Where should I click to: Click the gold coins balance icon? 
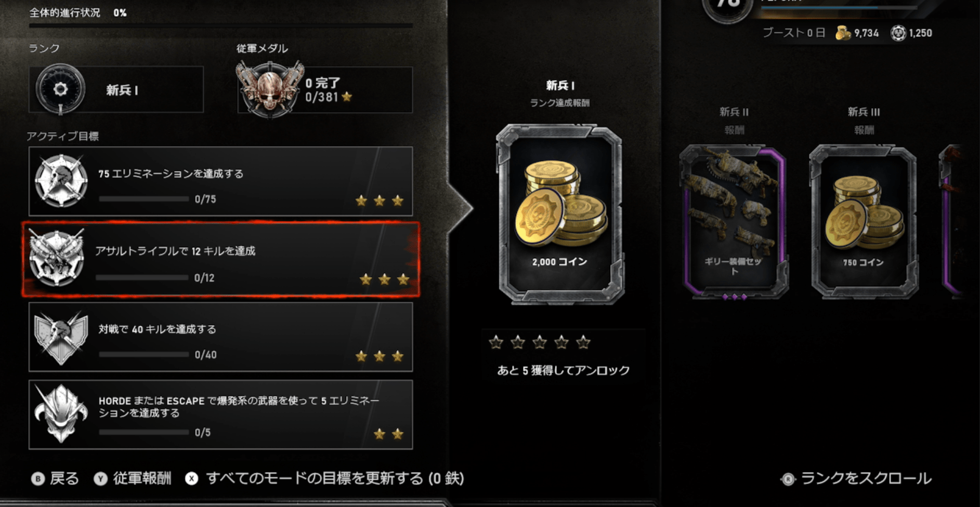842,33
